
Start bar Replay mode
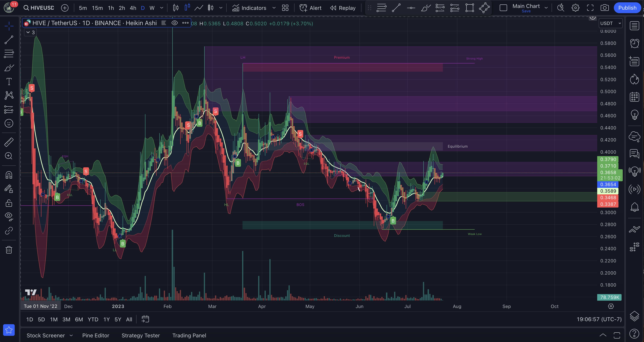coord(343,8)
